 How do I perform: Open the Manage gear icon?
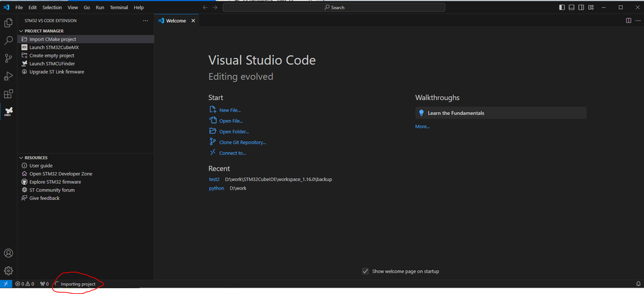pyautogui.click(x=8, y=271)
